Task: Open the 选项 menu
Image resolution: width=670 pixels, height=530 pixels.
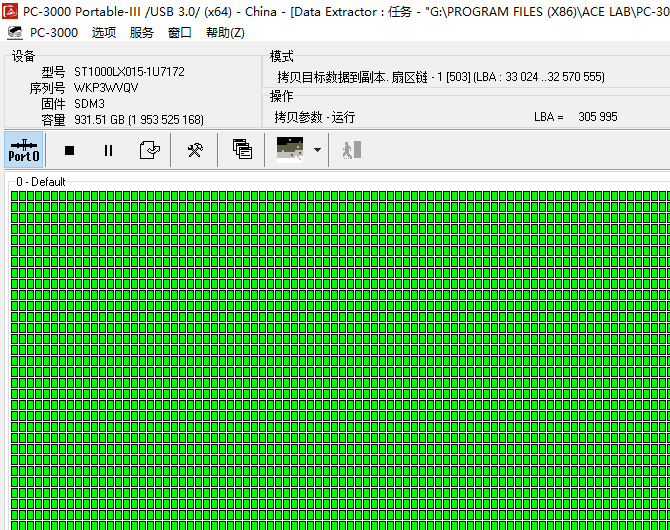Action: pyautogui.click(x=104, y=33)
